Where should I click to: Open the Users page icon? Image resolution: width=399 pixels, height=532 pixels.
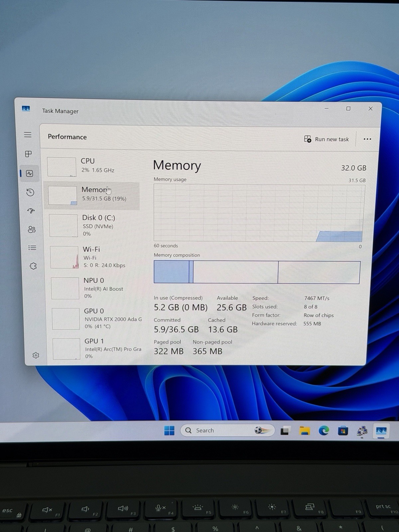pyautogui.click(x=32, y=229)
